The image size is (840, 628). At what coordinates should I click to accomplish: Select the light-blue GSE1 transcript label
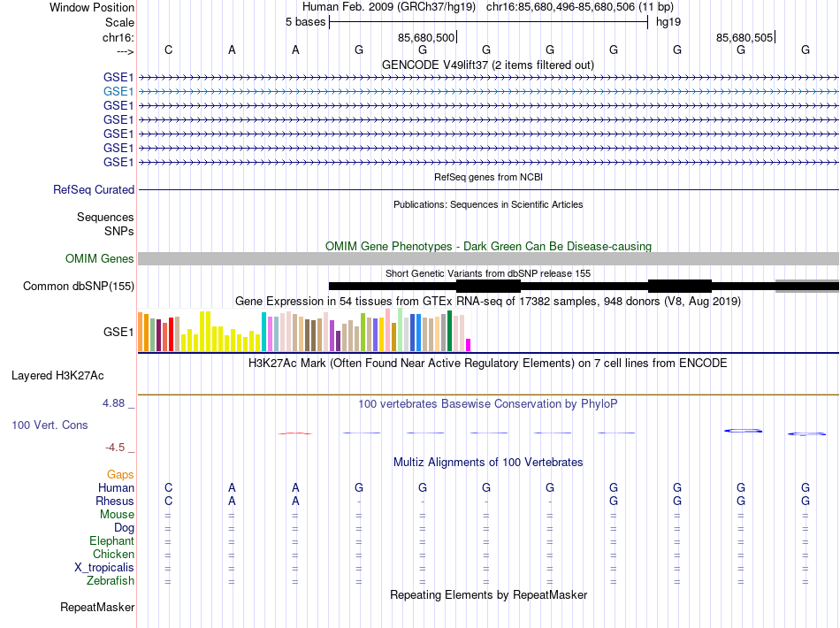(118, 92)
